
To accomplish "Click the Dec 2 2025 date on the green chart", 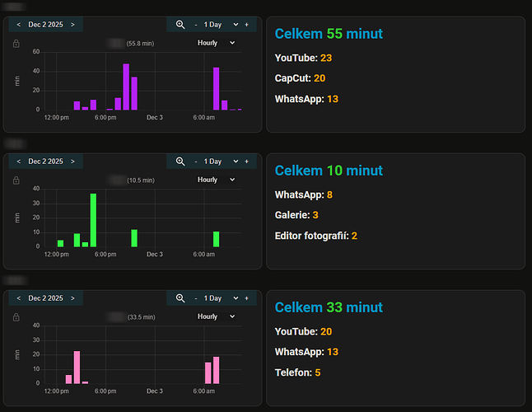I will click(45, 162).
